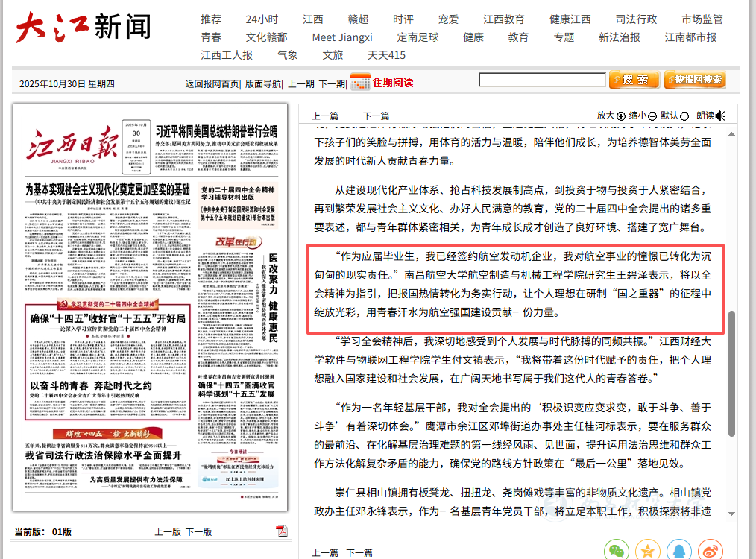Screen dimensions: 756x559
Task: Click the 搜报网搜索 button
Action: pos(695,80)
